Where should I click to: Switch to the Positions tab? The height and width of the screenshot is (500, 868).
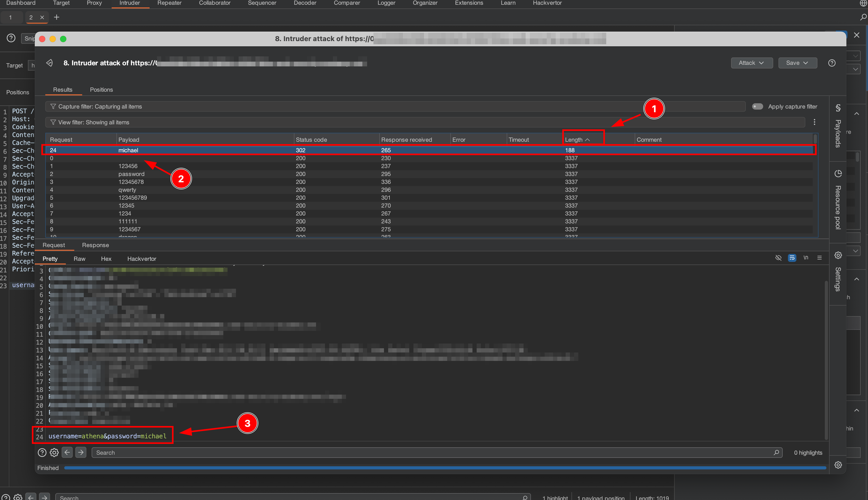pyautogui.click(x=101, y=90)
